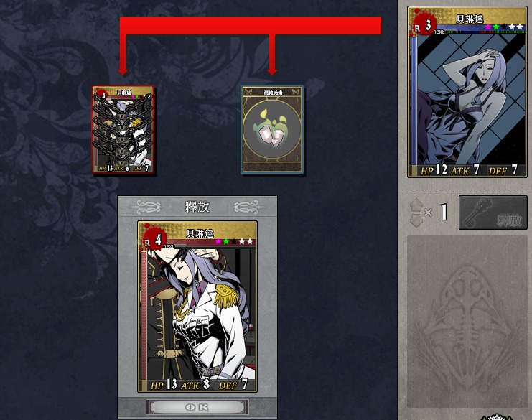The image size is (532, 420).
Task: Click the star rating on R3 card
Action: click(505, 27)
